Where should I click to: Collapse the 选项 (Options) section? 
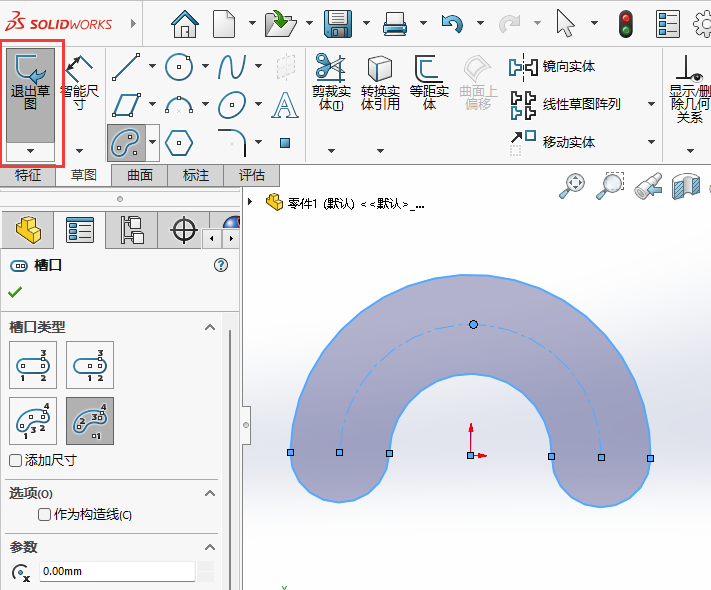point(209,493)
